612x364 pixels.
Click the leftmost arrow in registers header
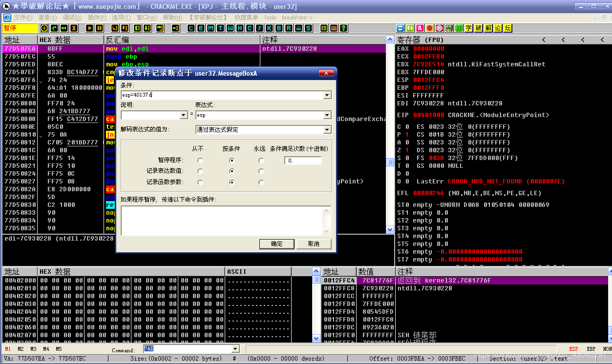544,40
